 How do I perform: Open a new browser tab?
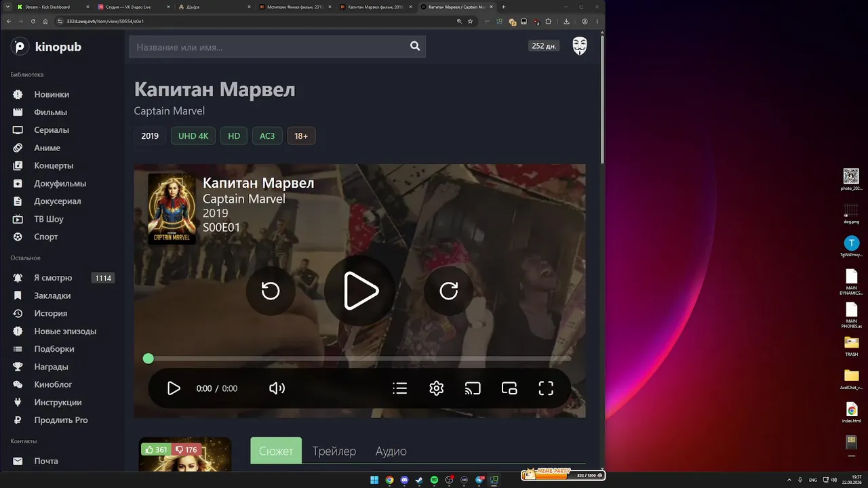(x=503, y=7)
